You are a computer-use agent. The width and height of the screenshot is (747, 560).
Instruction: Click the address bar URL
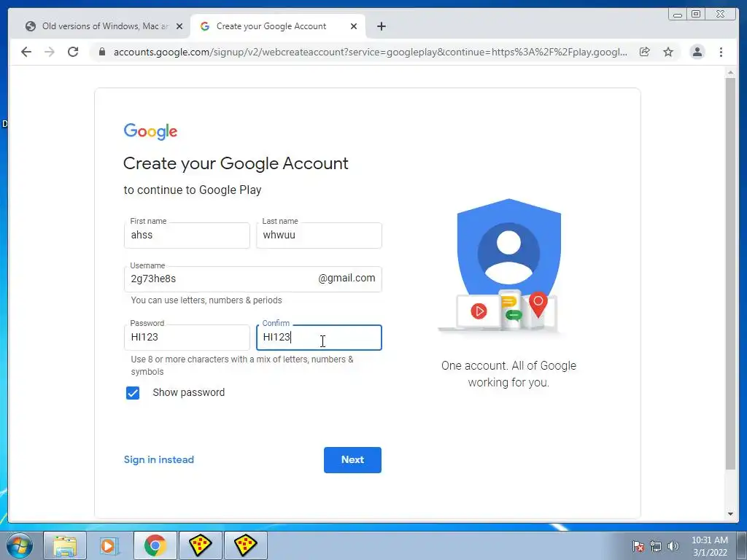coord(370,52)
